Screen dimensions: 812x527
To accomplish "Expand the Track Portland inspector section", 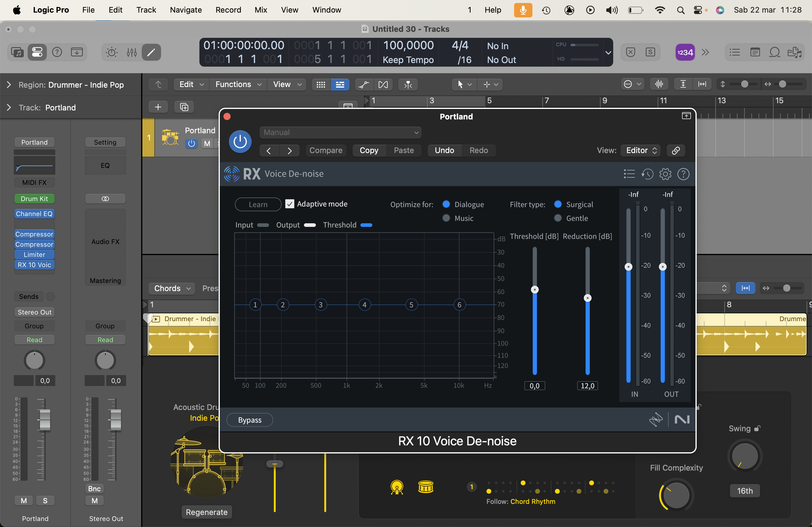I will click(x=9, y=107).
